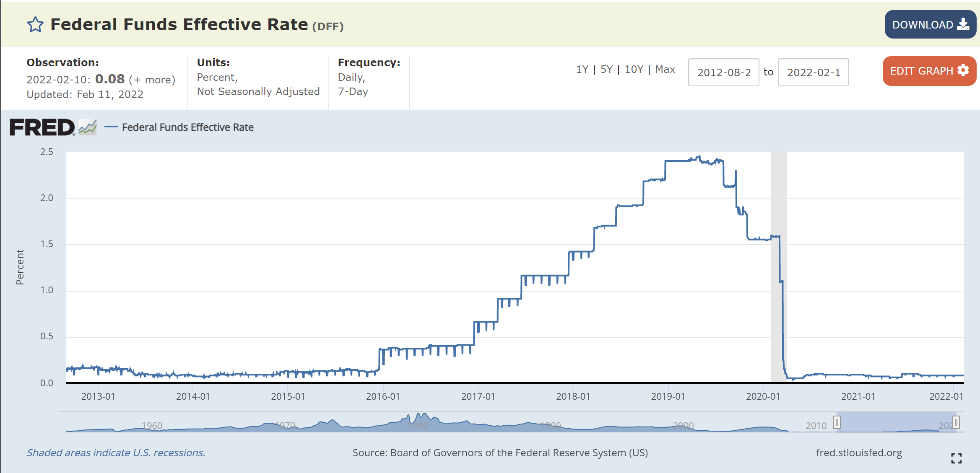
Task: Click the 'Shaded areas indicate U.S. recessions' link
Action: [116, 453]
